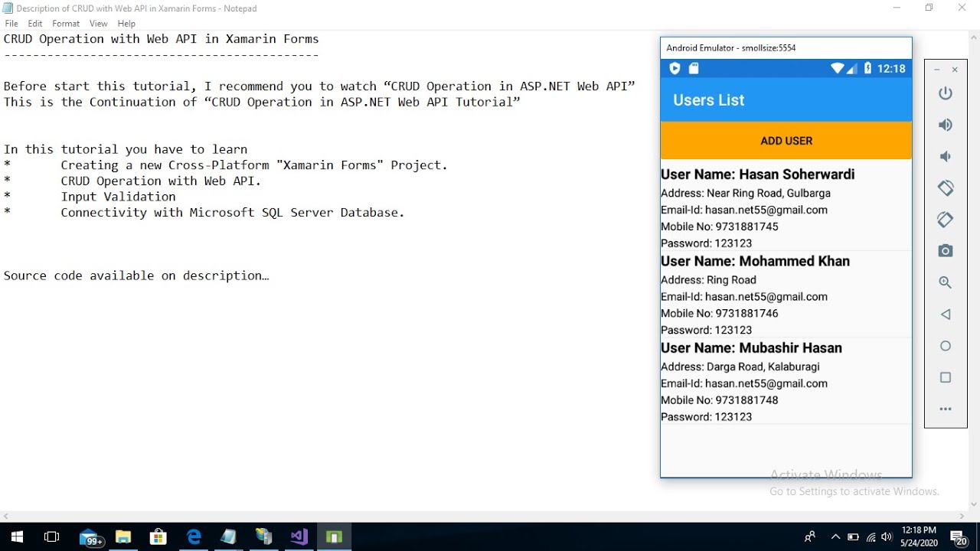This screenshot has height=551, width=980.
Task: Open Notepad Help menu
Action: (126, 24)
